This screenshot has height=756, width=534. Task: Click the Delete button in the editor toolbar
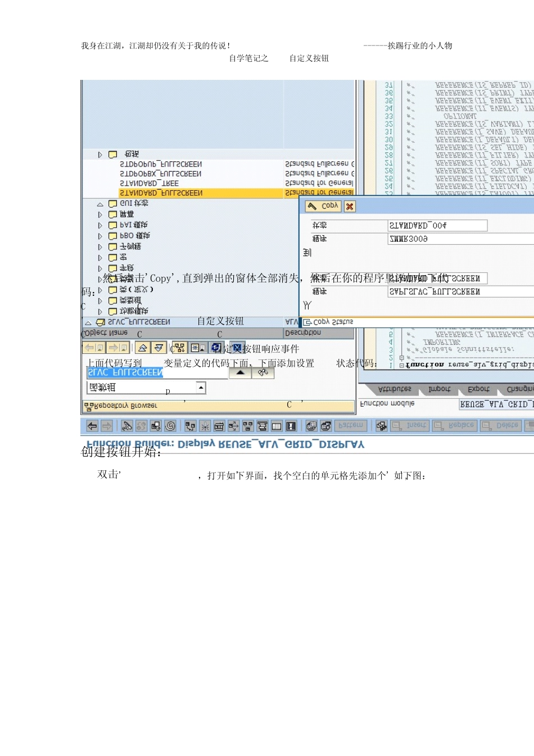(500, 426)
